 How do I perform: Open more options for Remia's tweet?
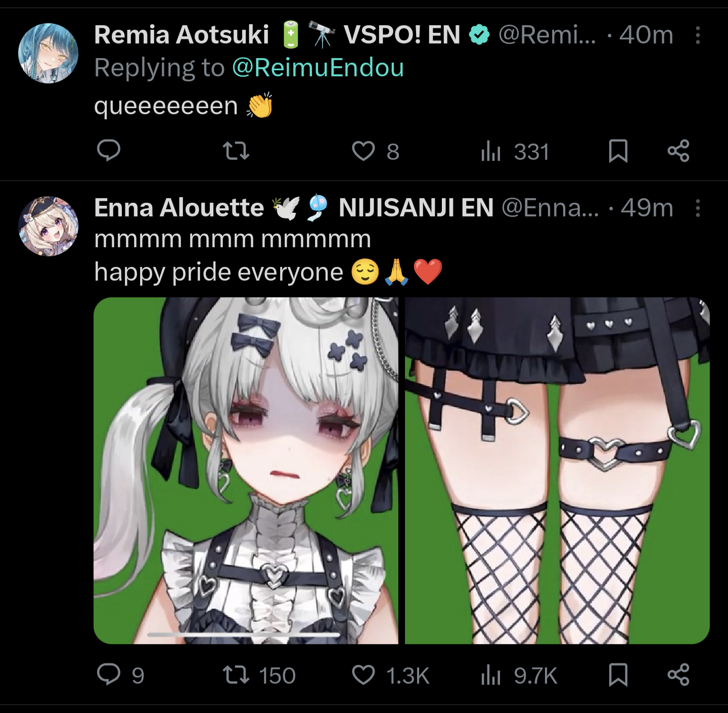click(x=698, y=35)
